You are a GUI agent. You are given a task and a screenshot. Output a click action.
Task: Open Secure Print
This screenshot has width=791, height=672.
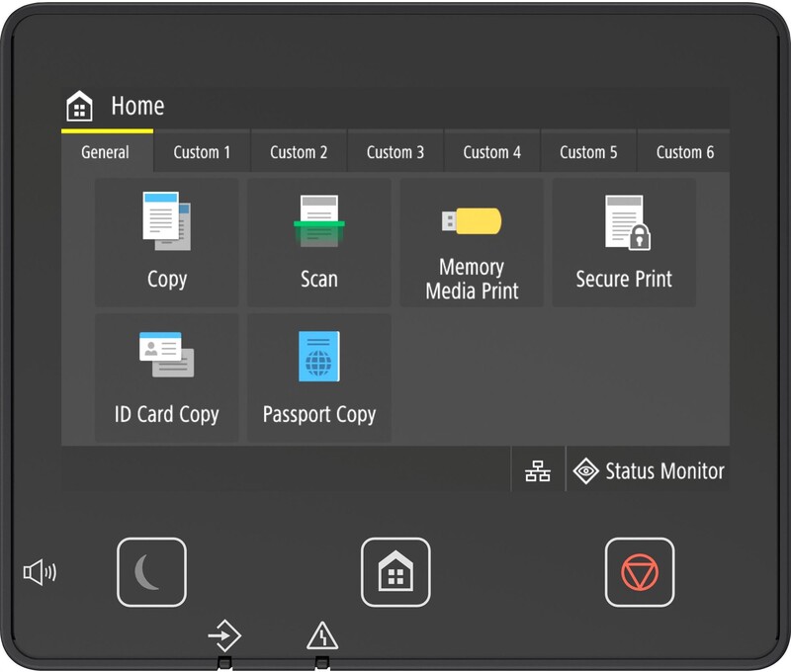pyautogui.click(x=624, y=242)
